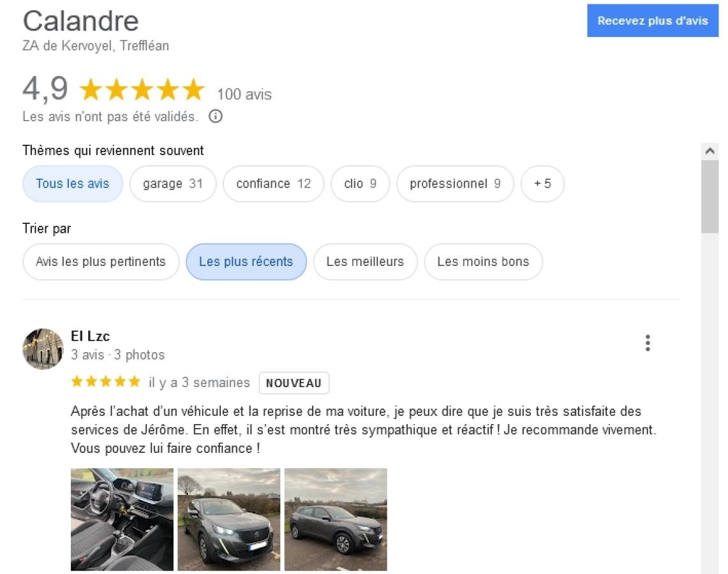This screenshot has height=574, width=728.
Task: Select the 'professionnel 9' theme chip
Action: point(455,184)
